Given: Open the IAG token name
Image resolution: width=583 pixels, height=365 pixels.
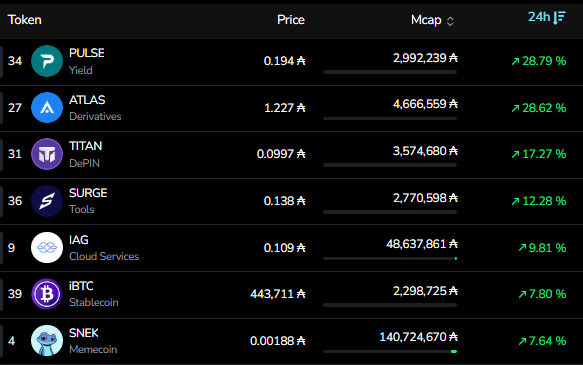Looking at the screenshot, I should [x=79, y=240].
